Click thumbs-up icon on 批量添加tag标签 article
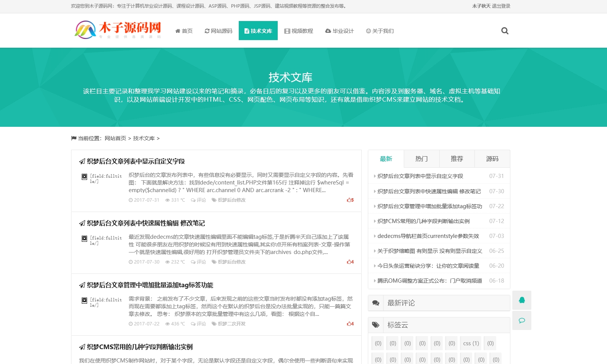607x364 pixels. (350, 324)
